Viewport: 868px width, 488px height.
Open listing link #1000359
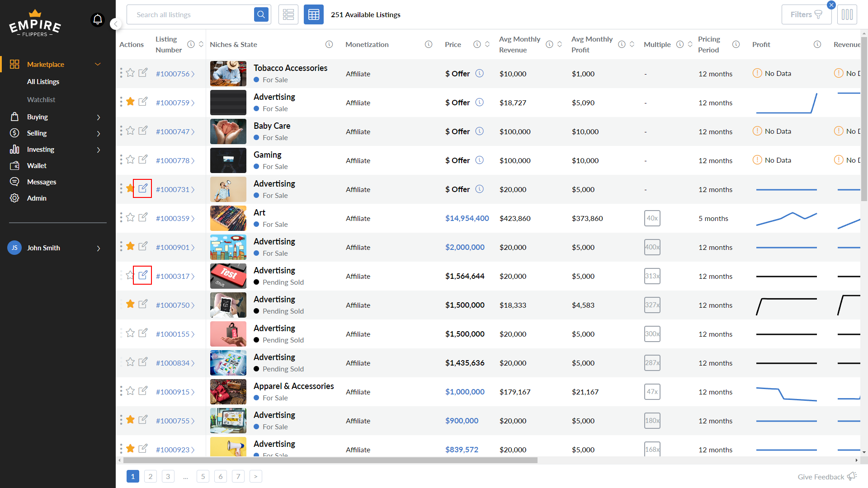[175, 218]
